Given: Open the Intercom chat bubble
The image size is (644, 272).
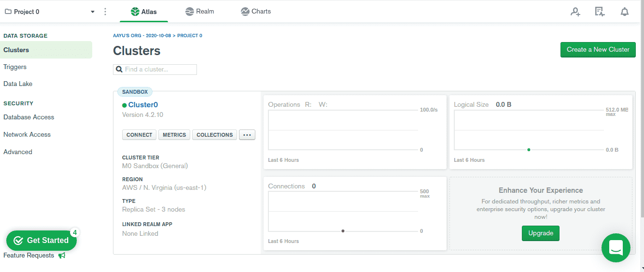Looking at the screenshot, I should [x=616, y=248].
